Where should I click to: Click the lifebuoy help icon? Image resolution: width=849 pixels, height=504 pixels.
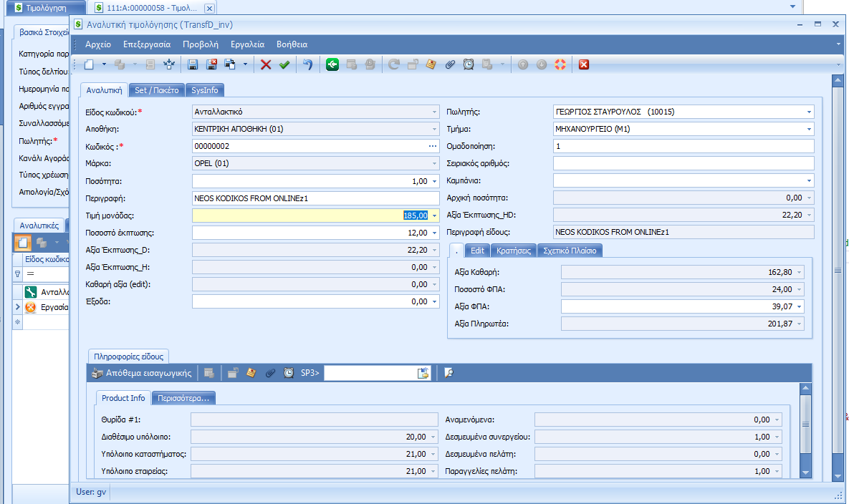(560, 64)
